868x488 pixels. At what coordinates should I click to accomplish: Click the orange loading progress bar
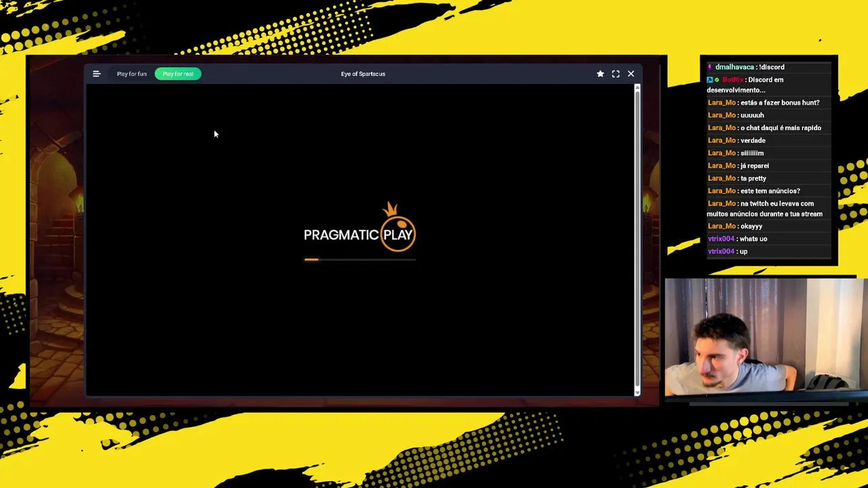coord(359,259)
